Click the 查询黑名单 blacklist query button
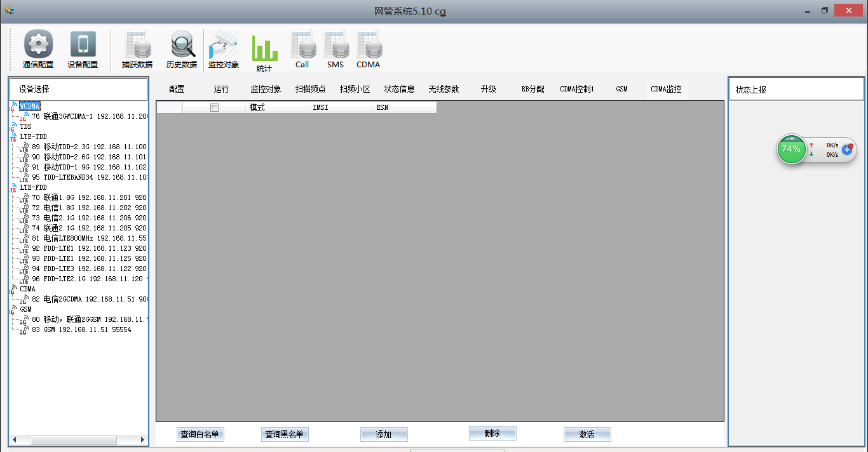 click(x=286, y=434)
